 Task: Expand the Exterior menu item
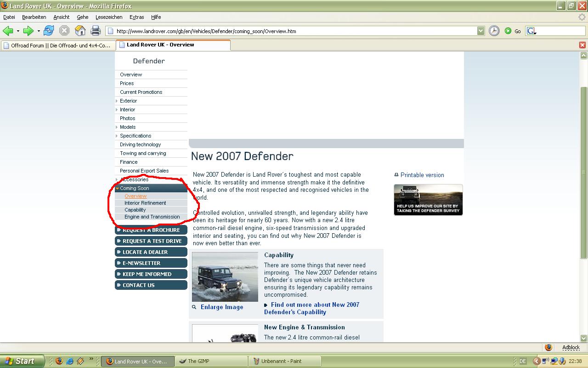[128, 101]
